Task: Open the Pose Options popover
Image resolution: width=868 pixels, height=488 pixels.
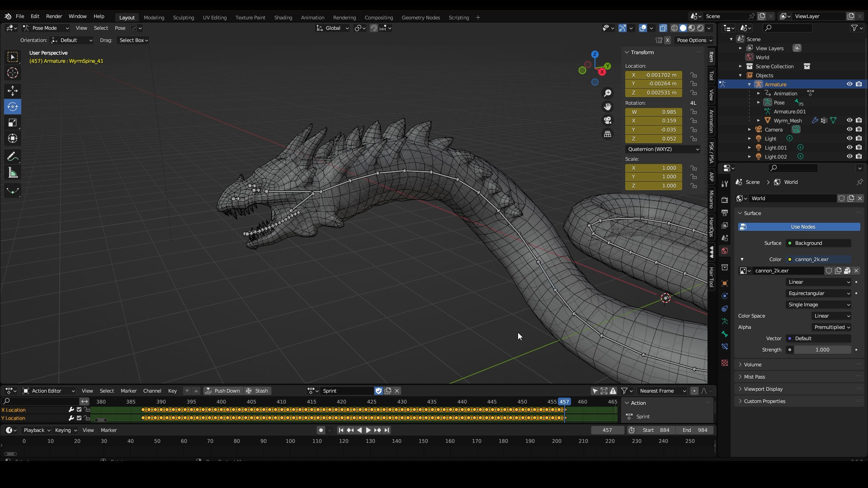Action: (694, 40)
